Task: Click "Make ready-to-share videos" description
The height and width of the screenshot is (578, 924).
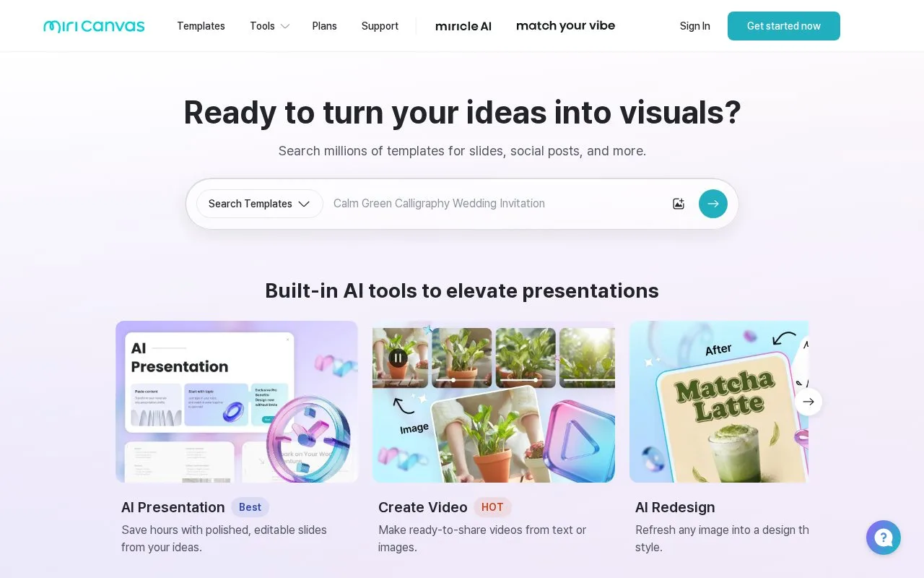Action: 482,538
